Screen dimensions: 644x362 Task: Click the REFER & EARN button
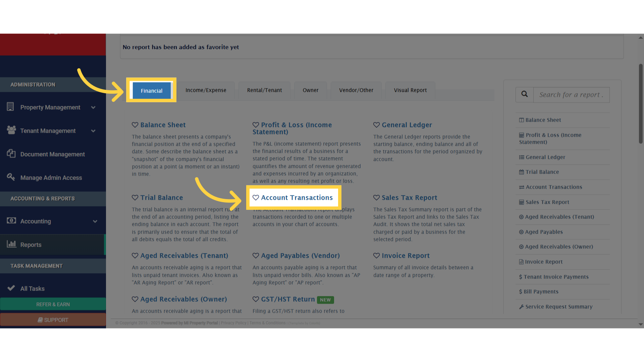53,304
